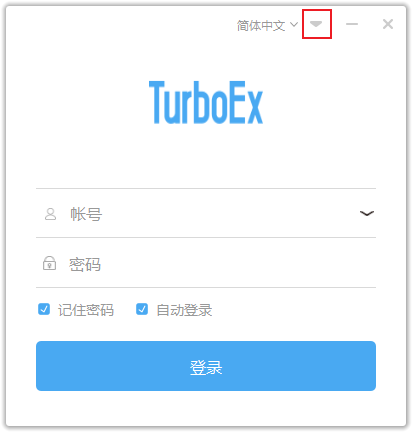Open the 简体中文 language selector

(x=267, y=25)
